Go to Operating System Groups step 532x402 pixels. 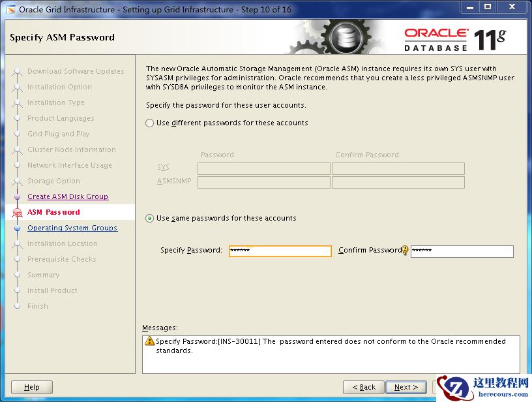[72, 228]
